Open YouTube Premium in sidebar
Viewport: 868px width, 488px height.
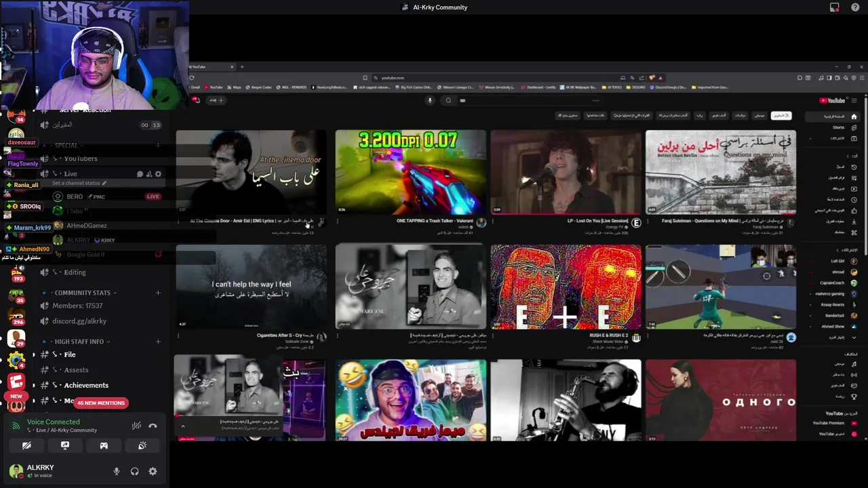834,423
